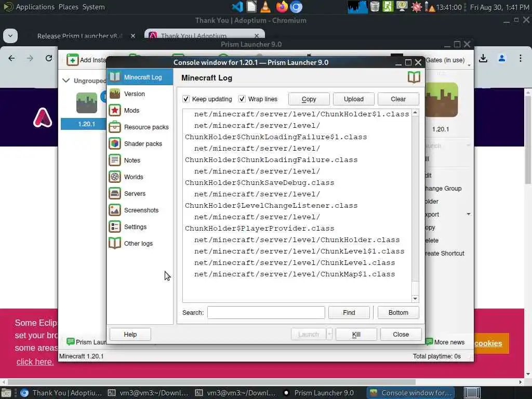Screen dimensions: 532x399
Task: Open the Screenshots page
Action: pyautogui.click(x=140, y=210)
